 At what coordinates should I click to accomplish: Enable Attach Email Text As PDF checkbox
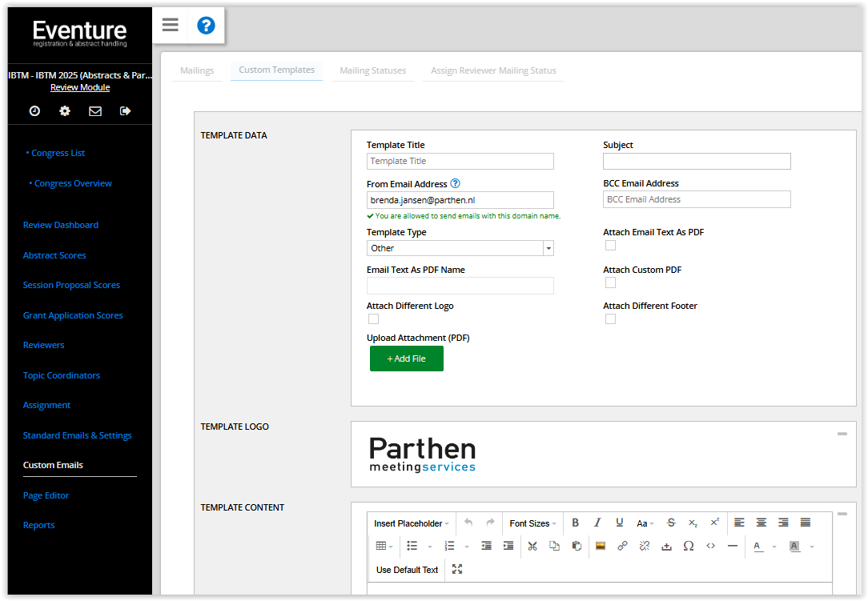pyautogui.click(x=610, y=246)
